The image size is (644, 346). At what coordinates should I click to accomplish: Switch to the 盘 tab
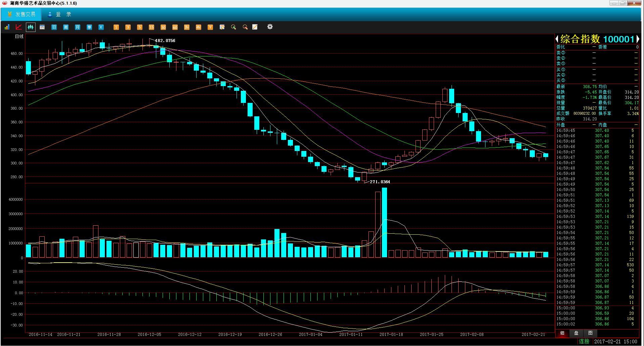(576, 333)
